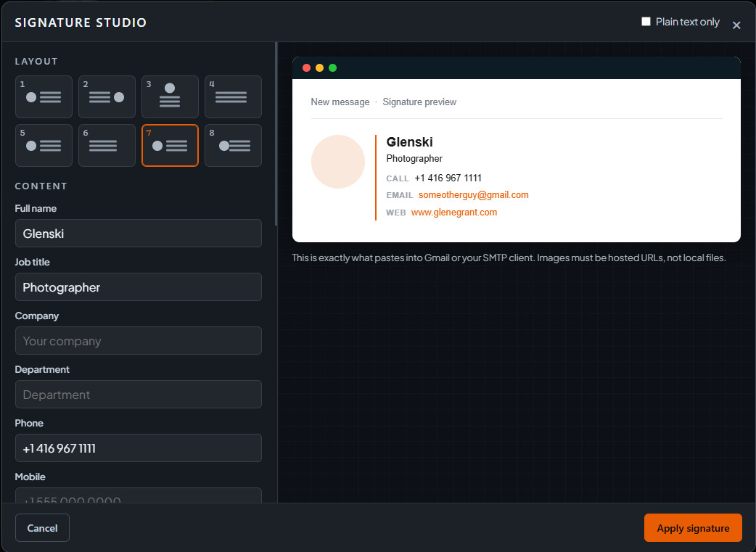This screenshot has width=756, height=552.
Task: Click the red dot in preview window
Action: (x=306, y=68)
